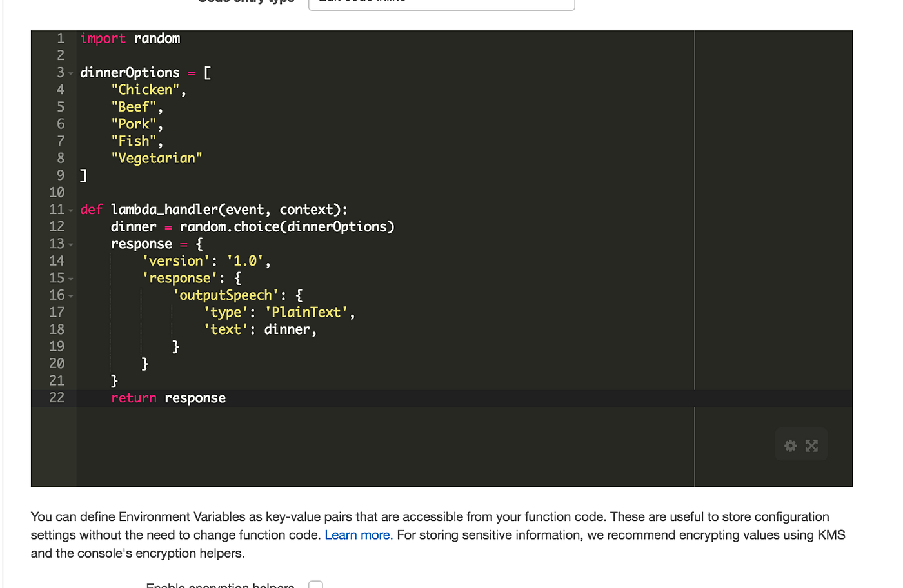Enable the encryption helpers checkbox
Viewport: 903px width, 588px height.
pyautogui.click(x=315, y=584)
